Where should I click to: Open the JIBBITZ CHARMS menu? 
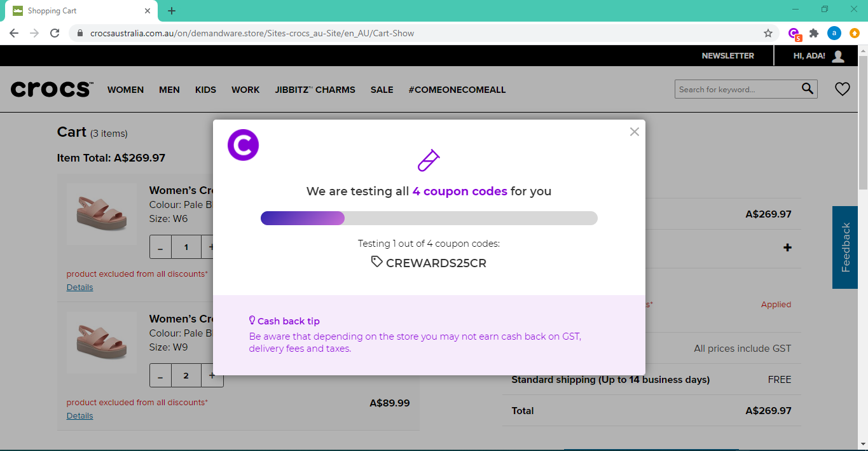tap(315, 90)
